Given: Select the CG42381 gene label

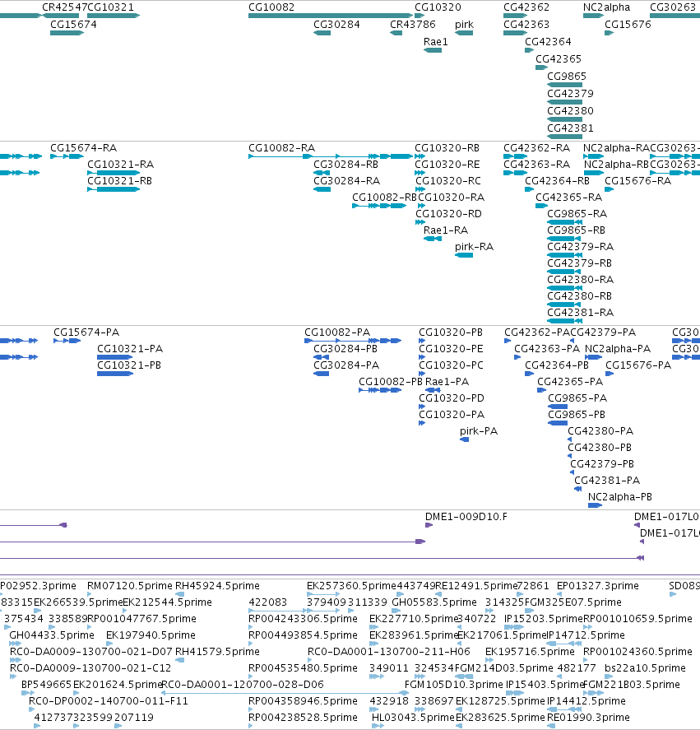Looking at the screenshot, I should (x=570, y=128).
